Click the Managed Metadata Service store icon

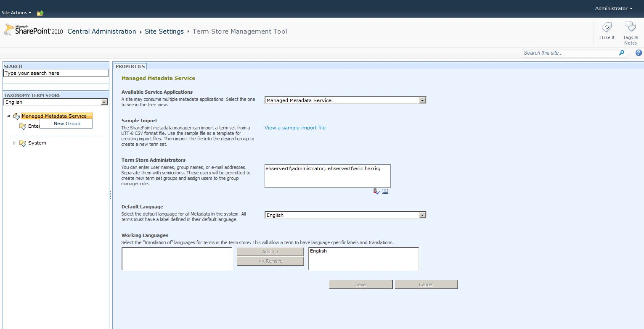tap(16, 116)
